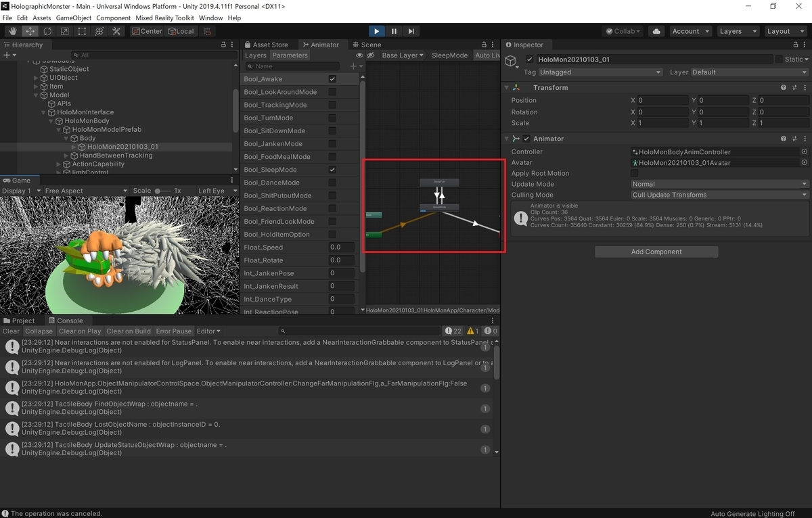Open the Transform component help icon
Viewport: 812px width, 518px height.
(784, 88)
